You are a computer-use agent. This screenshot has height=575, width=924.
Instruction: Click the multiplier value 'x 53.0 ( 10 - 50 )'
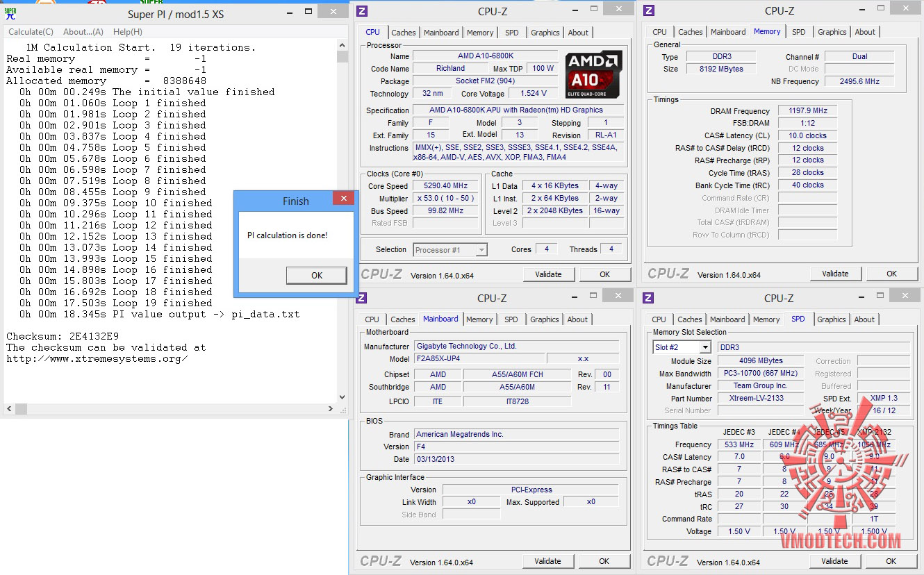click(x=445, y=199)
